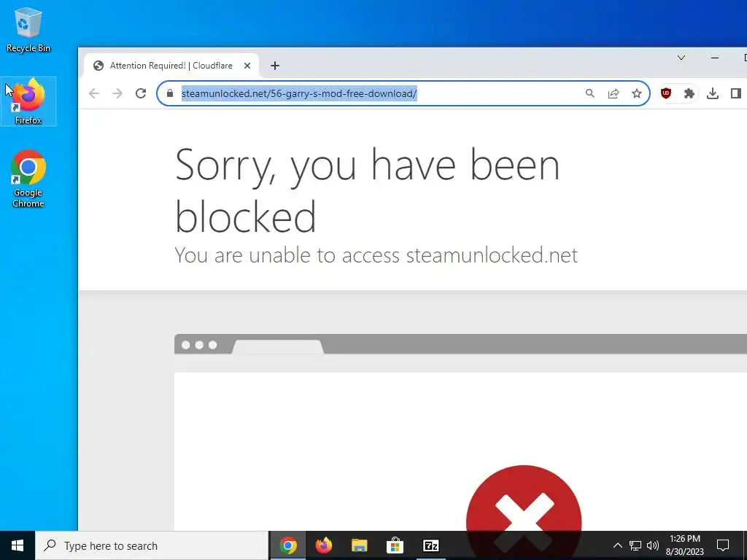Show hidden system tray icons
Screen dimensions: 747x560
(x=617, y=545)
